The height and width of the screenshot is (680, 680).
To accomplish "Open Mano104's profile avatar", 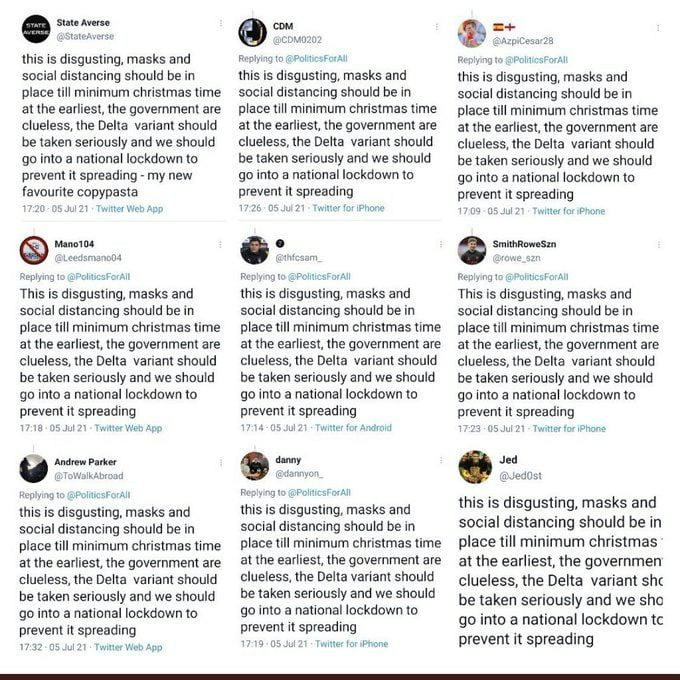I will click(34, 250).
